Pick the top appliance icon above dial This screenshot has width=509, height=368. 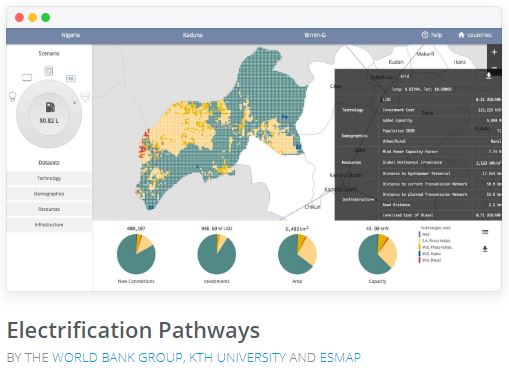pos(49,71)
